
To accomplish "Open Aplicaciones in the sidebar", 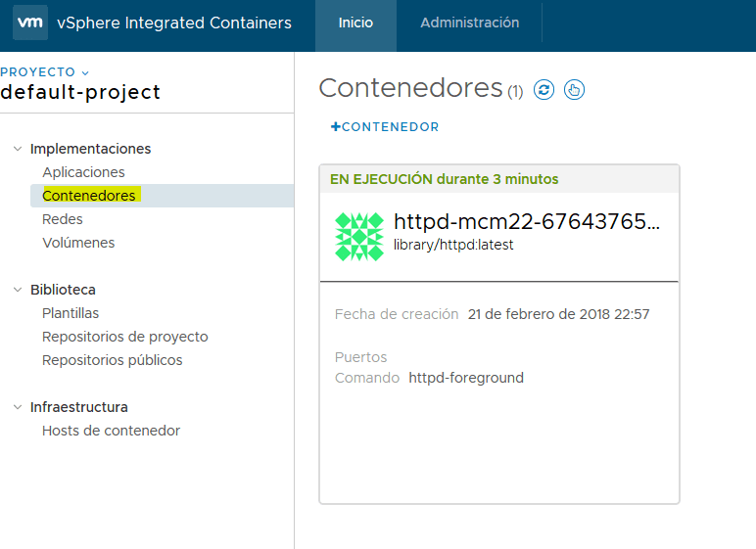I will click(83, 172).
